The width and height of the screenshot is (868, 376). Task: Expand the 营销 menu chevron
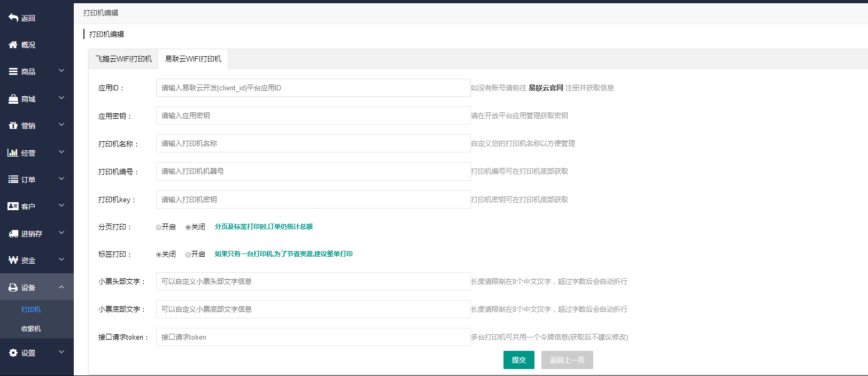tap(61, 125)
